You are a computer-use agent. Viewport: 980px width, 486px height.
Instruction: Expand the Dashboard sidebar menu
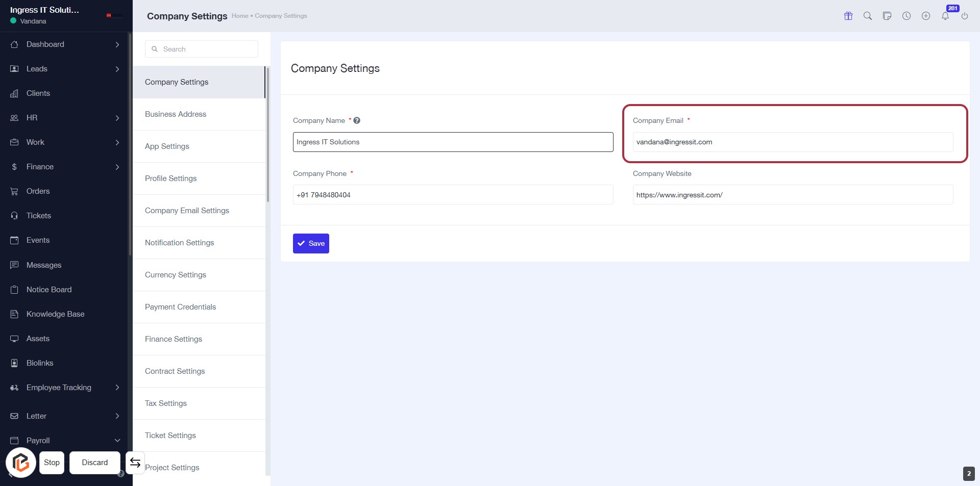point(117,44)
